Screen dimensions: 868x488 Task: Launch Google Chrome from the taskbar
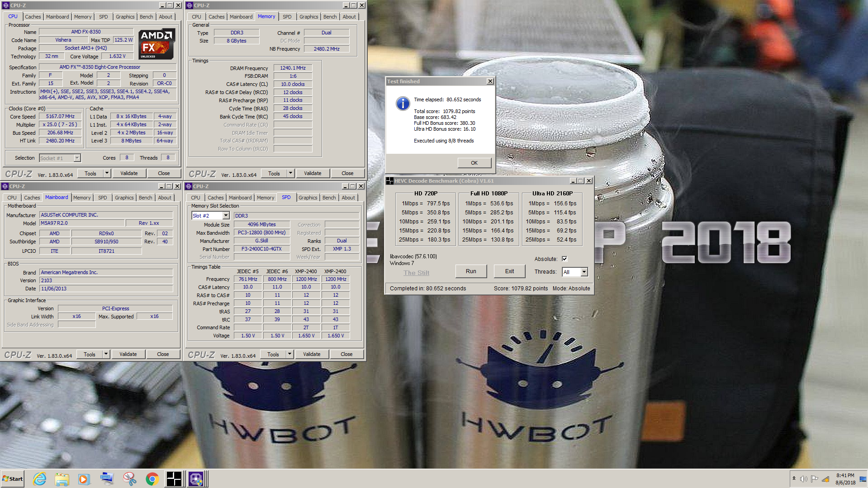coord(152,479)
